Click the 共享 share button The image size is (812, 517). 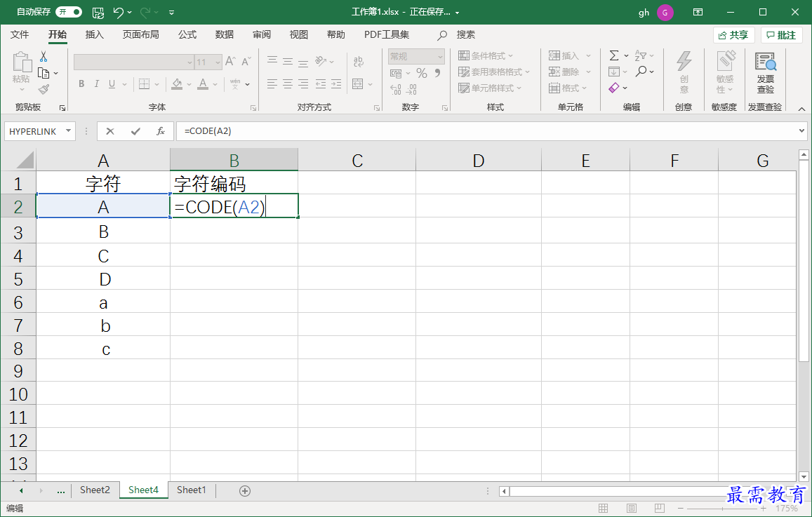click(734, 35)
